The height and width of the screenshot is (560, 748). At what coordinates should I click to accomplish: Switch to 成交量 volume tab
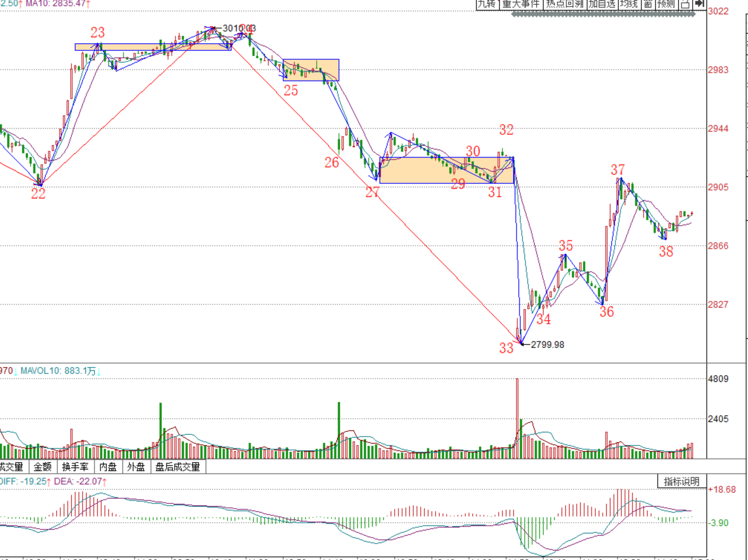tap(12, 467)
